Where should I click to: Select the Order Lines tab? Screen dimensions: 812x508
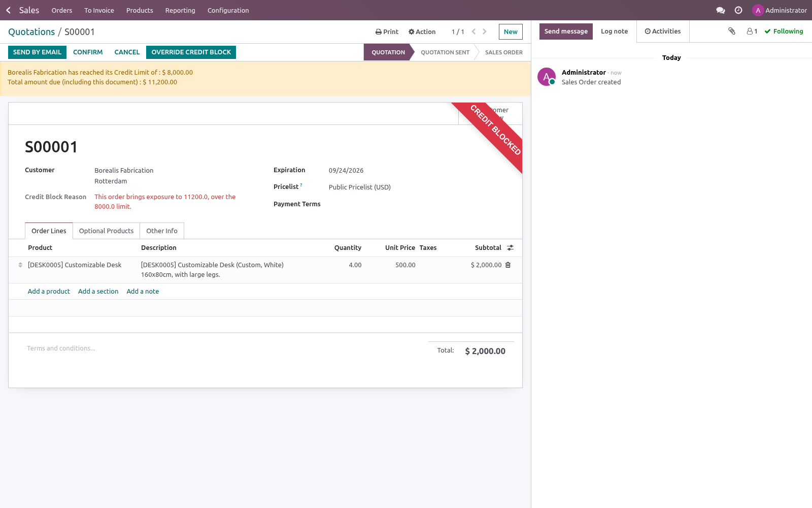coord(49,231)
